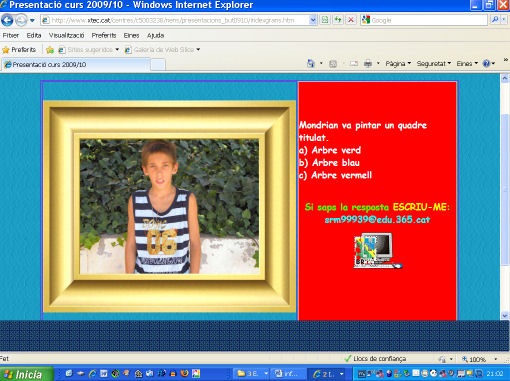Click the browser Back arrow button

[x=7, y=20]
